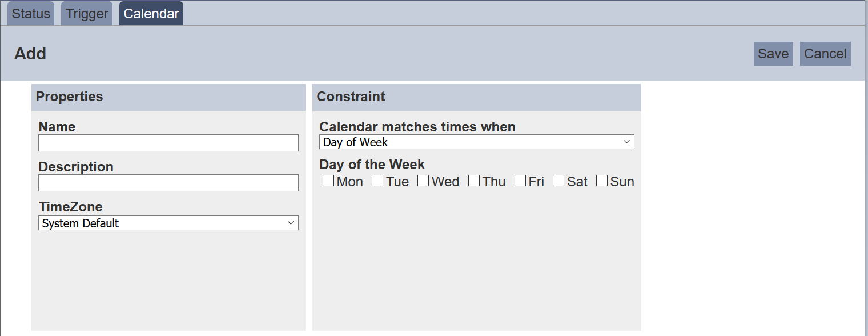Image resolution: width=868 pixels, height=336 pixels.
Task: Enable the Tue day checkbox
Action: coord(377,181)
